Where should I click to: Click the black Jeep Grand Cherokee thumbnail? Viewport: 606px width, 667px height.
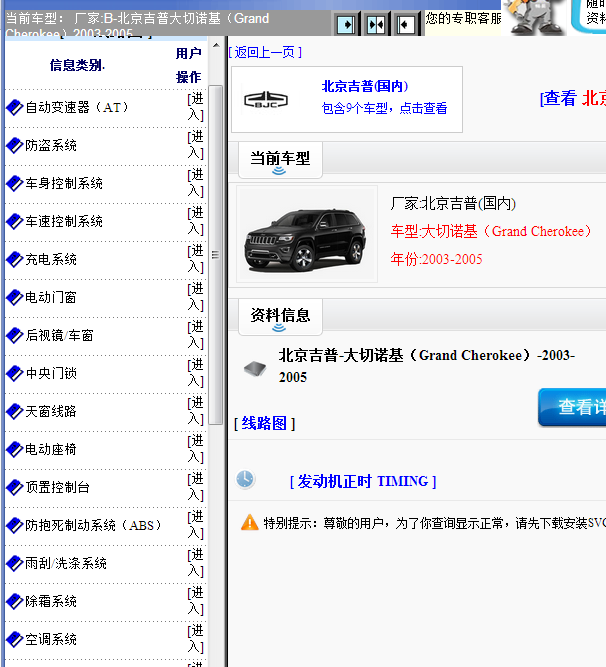pyautogui.click(x=306, y=234)
